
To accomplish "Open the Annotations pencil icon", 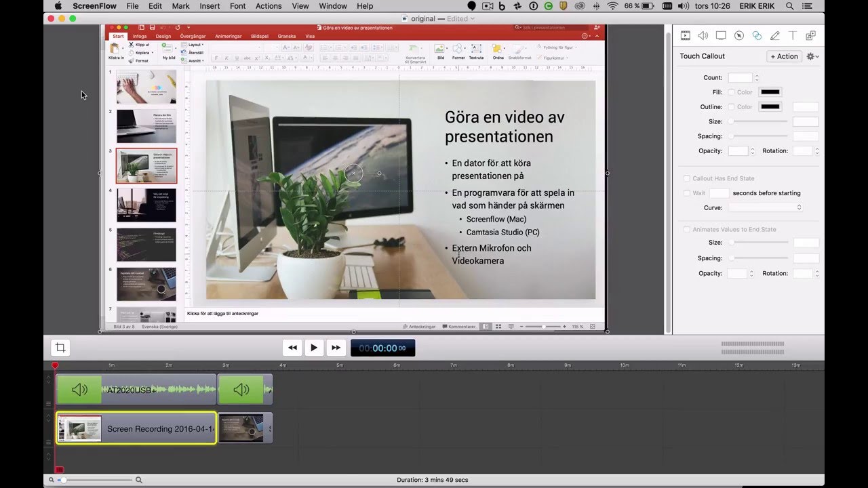I will point(774,35).
